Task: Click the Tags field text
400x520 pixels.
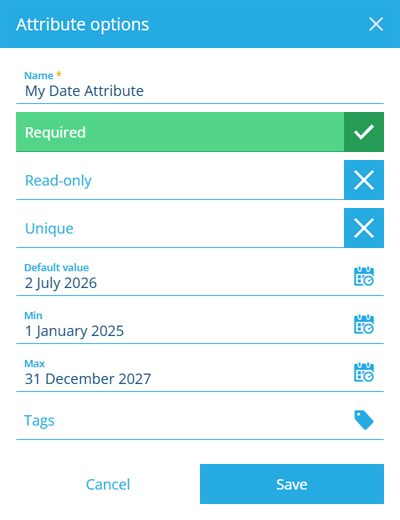Action: (x=39, y=421)
